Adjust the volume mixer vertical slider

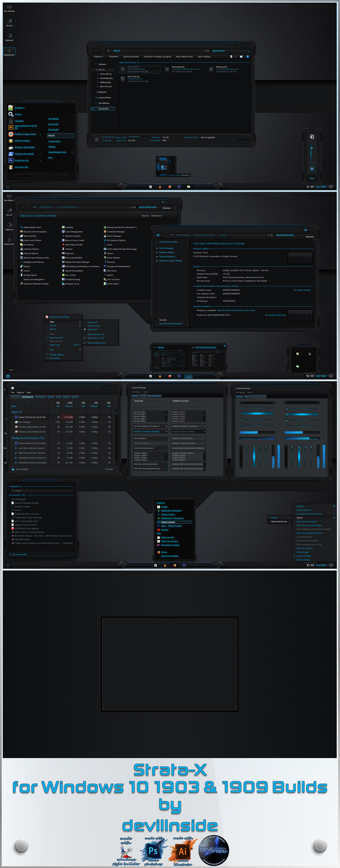coord(311,148)
